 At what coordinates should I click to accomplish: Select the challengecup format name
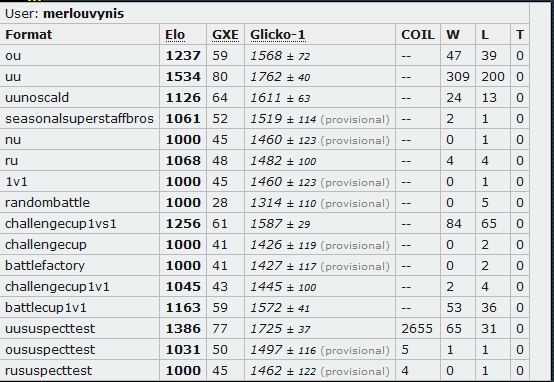click(x=46, y=245)
